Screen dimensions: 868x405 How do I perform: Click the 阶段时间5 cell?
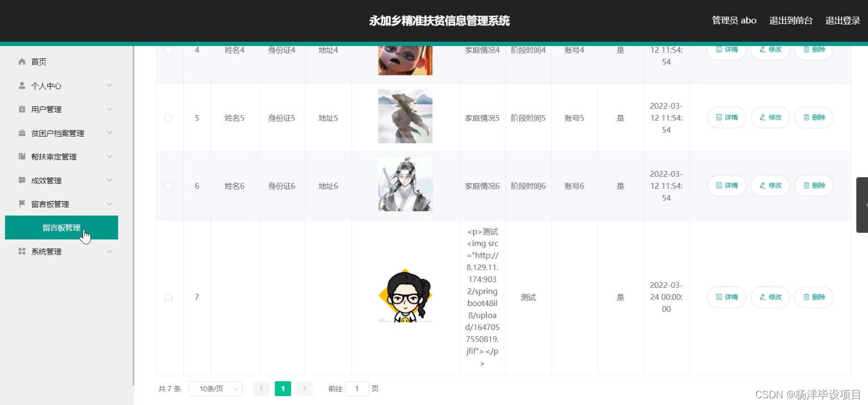pyautogui.click(x=528, y=118)
